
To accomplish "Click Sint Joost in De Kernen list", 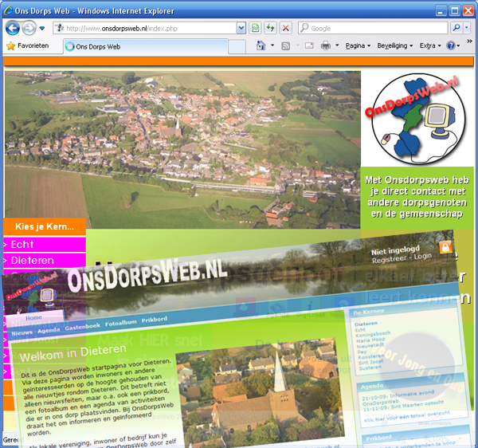I will [x=370, y=362].
